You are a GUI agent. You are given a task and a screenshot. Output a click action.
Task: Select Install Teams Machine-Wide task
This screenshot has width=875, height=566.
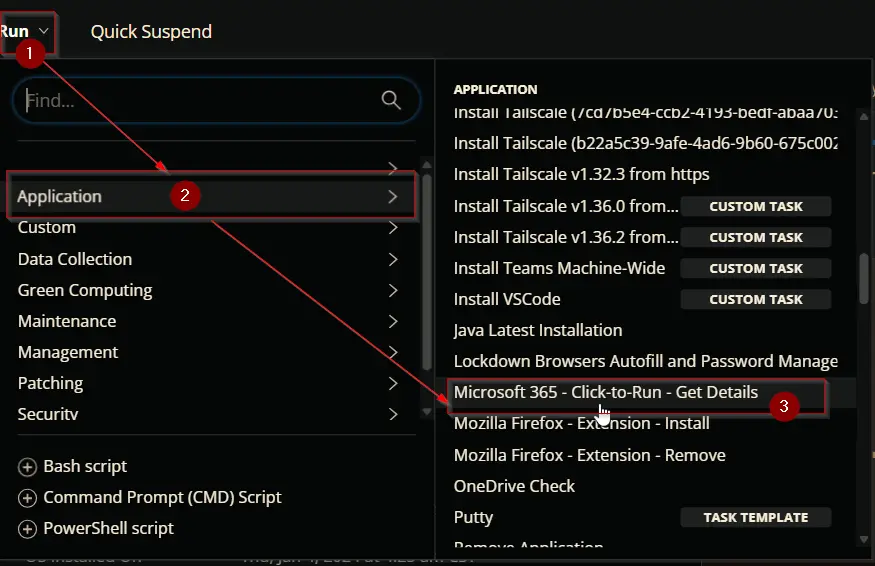point(559,268)
